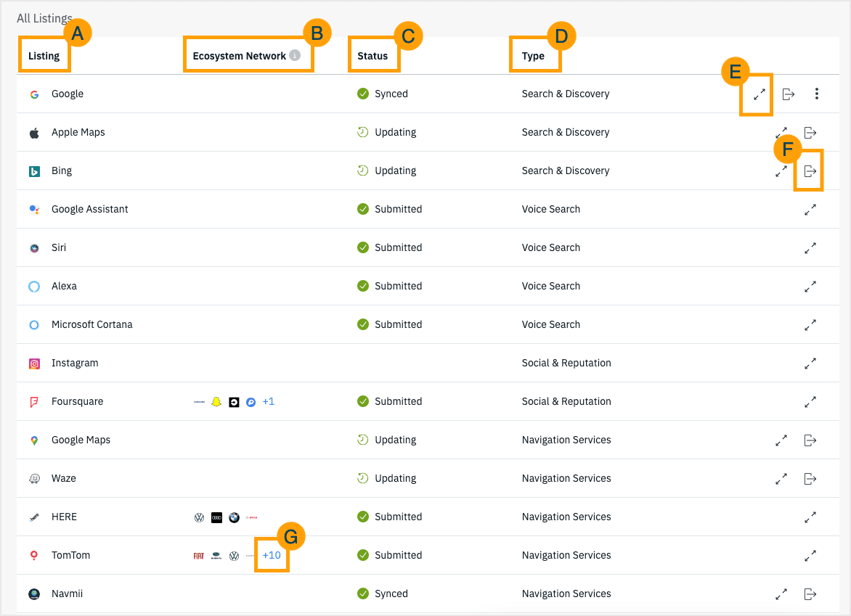
Task: Click the exit icon in Google Maps row
Action: click(810, 440)
